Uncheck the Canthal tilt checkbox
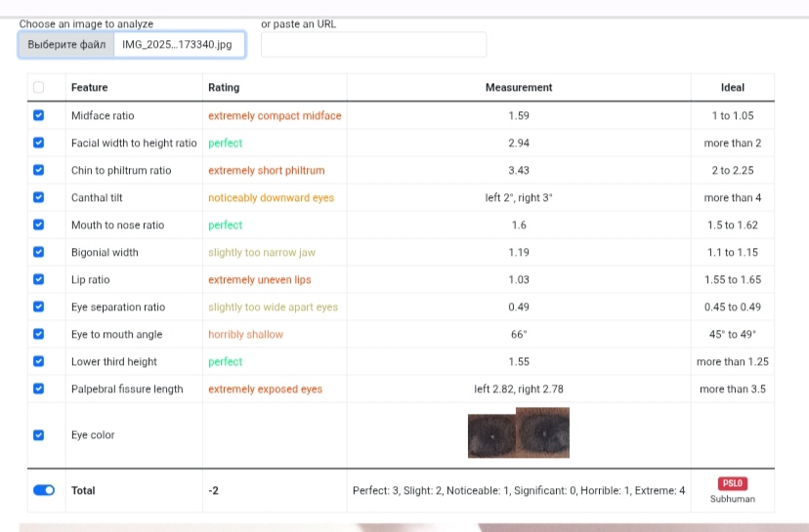Image resolution: width=809 pixels, height=532 pixels. point(39,197)
